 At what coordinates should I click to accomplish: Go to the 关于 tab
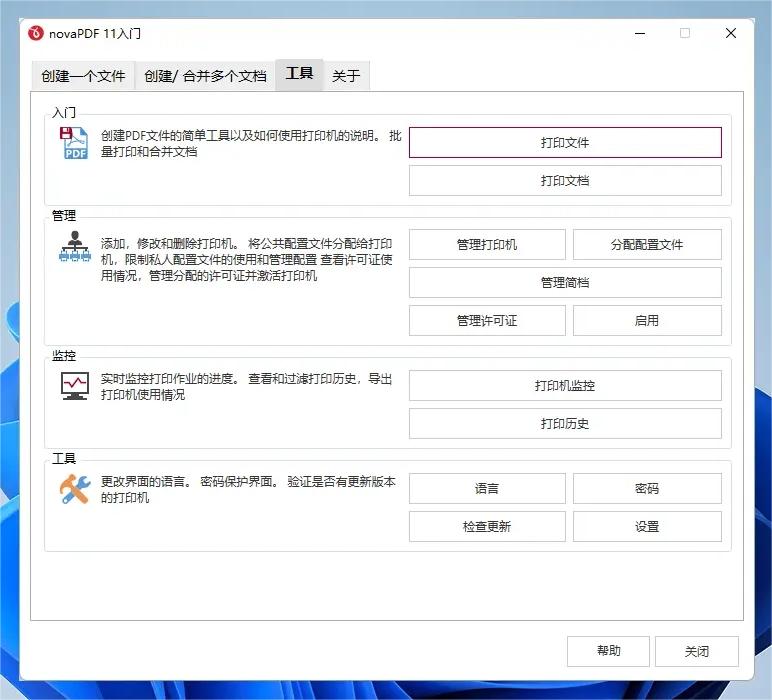tap(346, 76)
